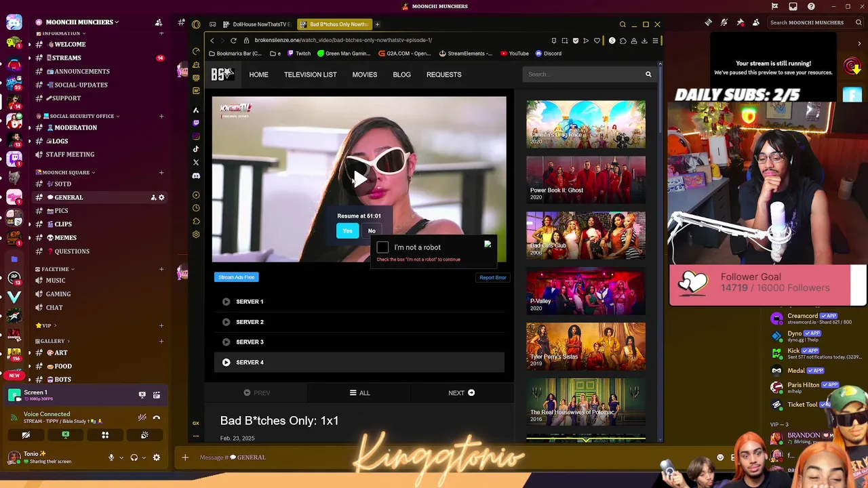Image resolution: width=868 pixels, height=488 pixels.
Task: Open Discord home direct messages icon
Action: click(14, 22)
